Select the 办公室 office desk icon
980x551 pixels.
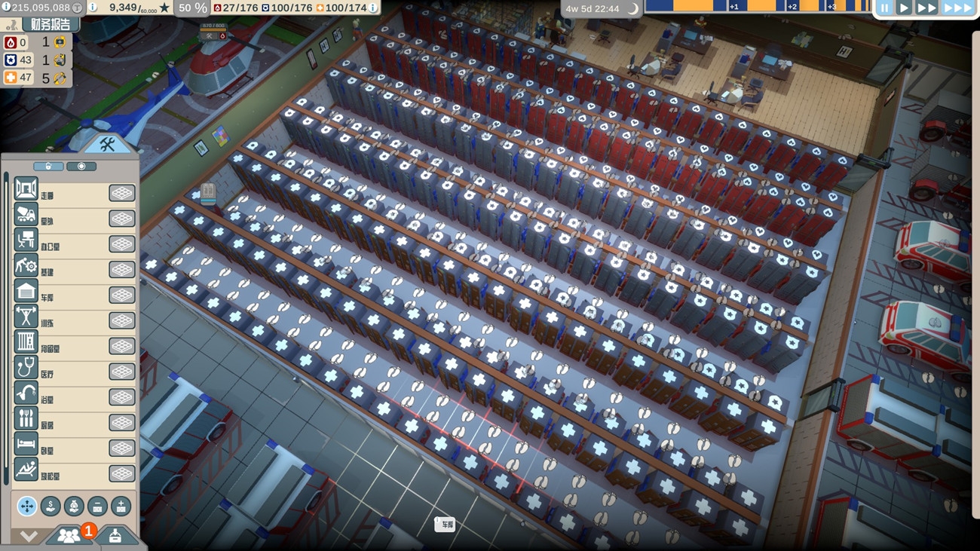coord(26,240)
